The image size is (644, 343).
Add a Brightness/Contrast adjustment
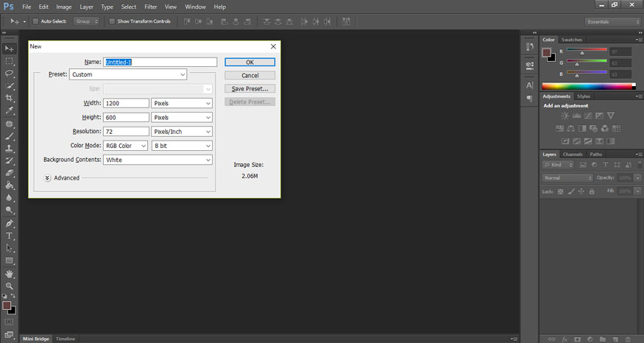click(x=565, y=116)
